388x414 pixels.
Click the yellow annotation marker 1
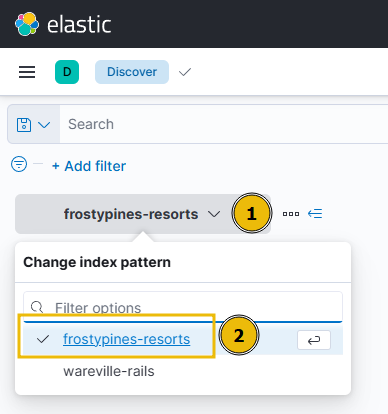(252, 213)
